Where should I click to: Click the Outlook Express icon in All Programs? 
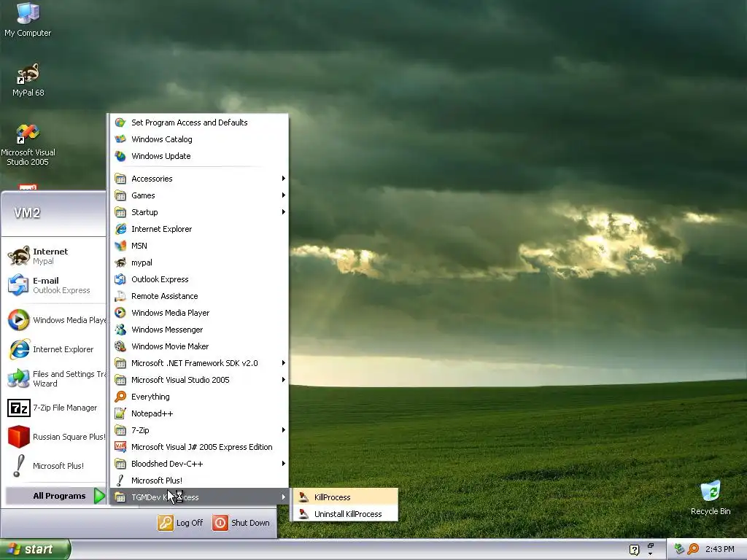click(120, 279)
